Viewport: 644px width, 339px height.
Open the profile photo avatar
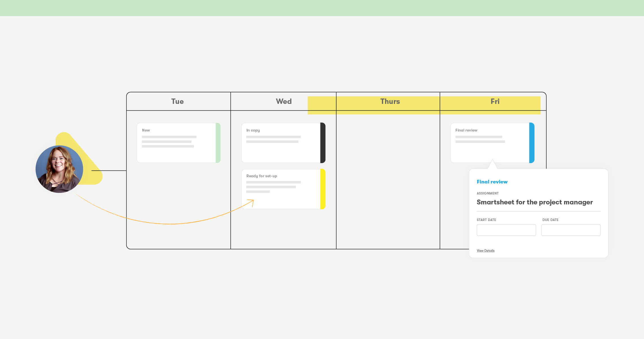click(x=59, y=169)
